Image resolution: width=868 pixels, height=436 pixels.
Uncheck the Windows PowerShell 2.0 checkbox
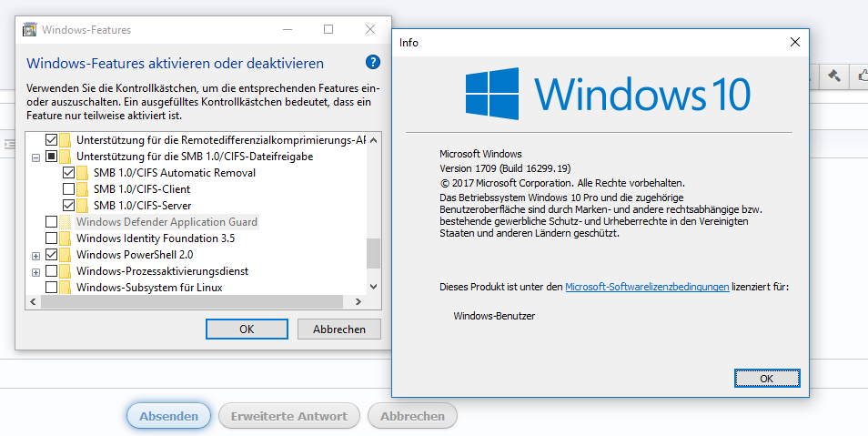click(x=52, y=254)
